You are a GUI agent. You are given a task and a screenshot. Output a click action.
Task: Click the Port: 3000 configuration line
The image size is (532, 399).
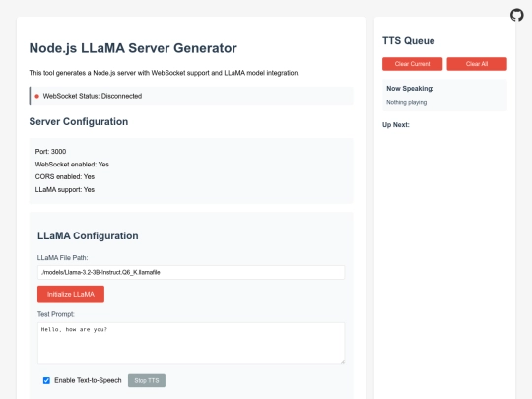50,152
